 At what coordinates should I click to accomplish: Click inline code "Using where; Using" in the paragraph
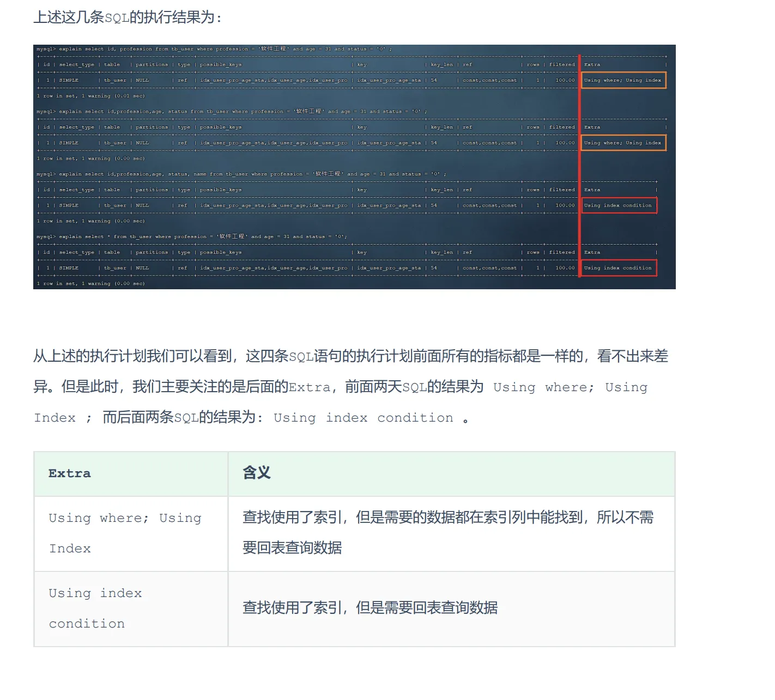[570, 387]
